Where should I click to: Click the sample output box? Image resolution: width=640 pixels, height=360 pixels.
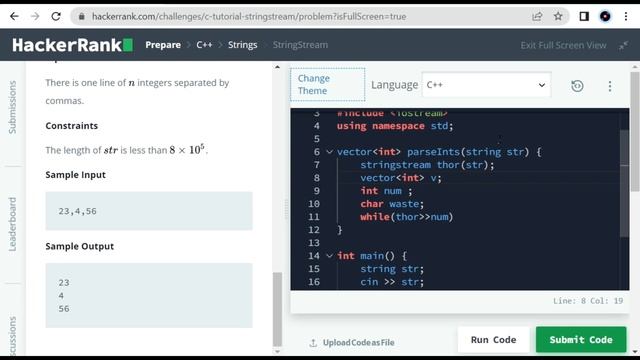pyautogui.click(x=149, y=296)
